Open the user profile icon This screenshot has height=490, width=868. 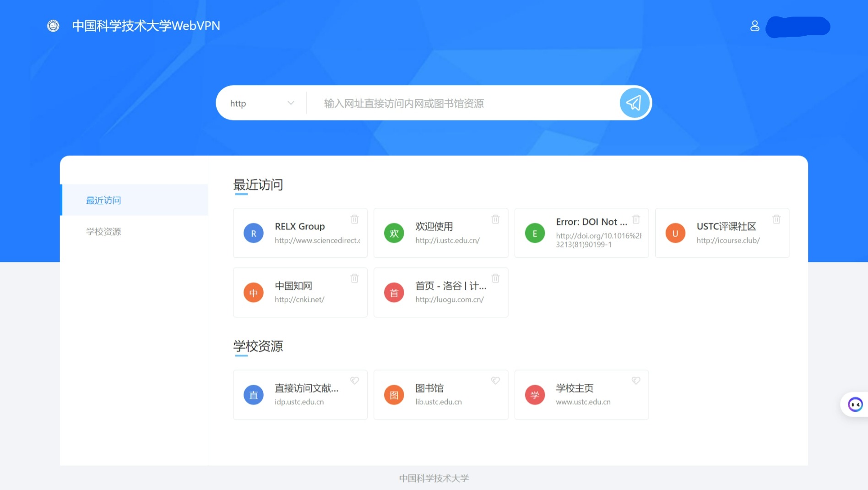[x=754, y=26]
